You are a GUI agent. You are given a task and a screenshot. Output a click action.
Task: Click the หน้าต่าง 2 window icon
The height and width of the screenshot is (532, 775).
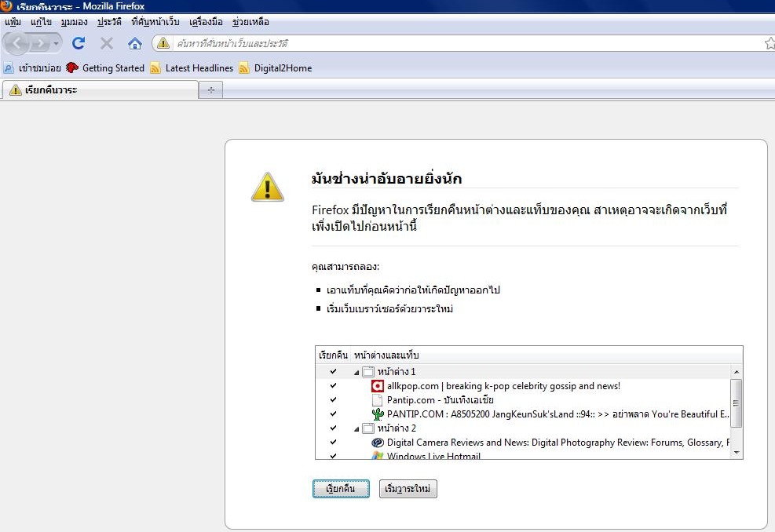tap(368, 428)
